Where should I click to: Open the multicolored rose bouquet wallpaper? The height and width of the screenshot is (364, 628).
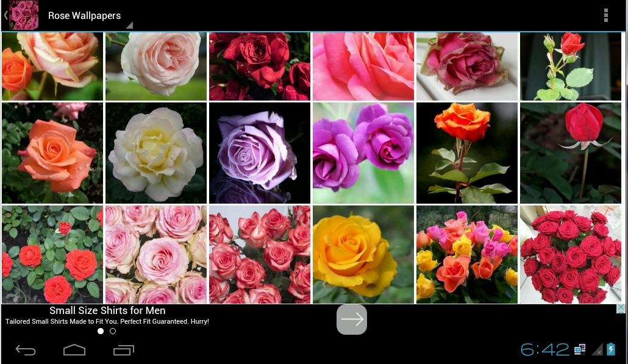point(467,255)
